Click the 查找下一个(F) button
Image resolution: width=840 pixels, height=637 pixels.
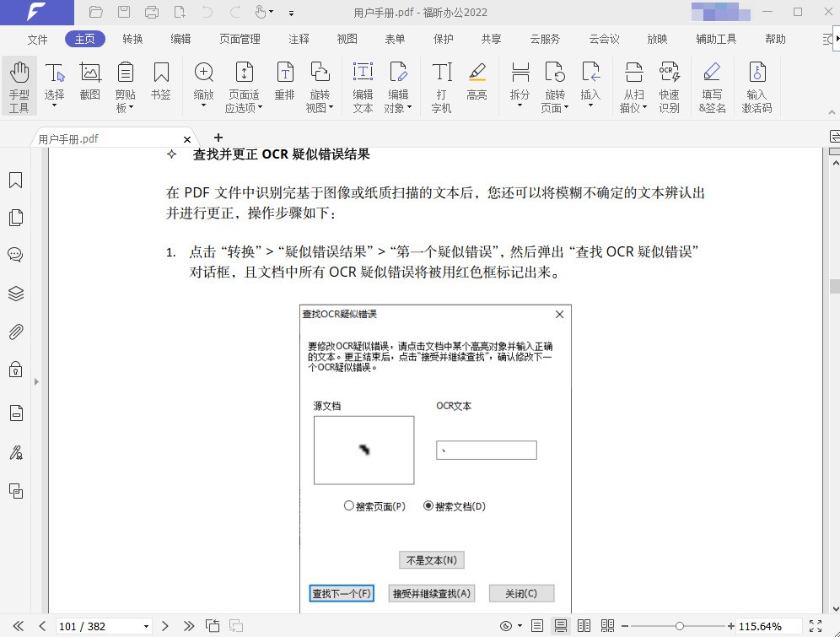pyautogui.click(x=341, y=593)
